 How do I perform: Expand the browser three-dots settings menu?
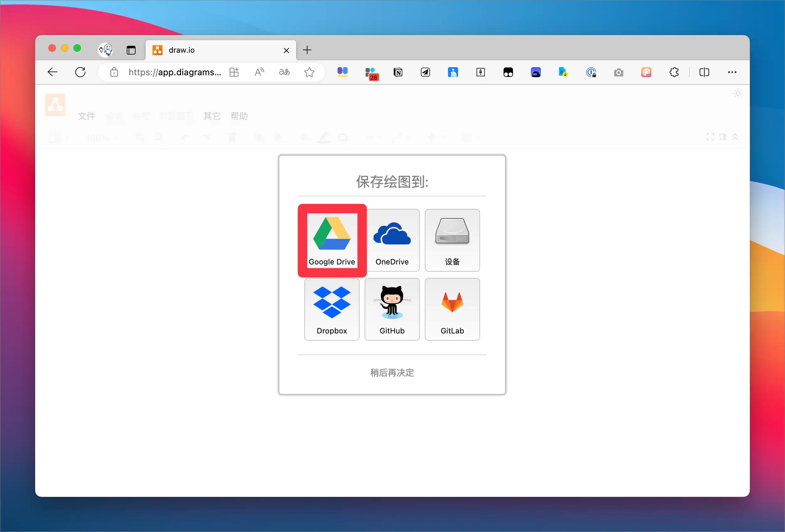732,72
